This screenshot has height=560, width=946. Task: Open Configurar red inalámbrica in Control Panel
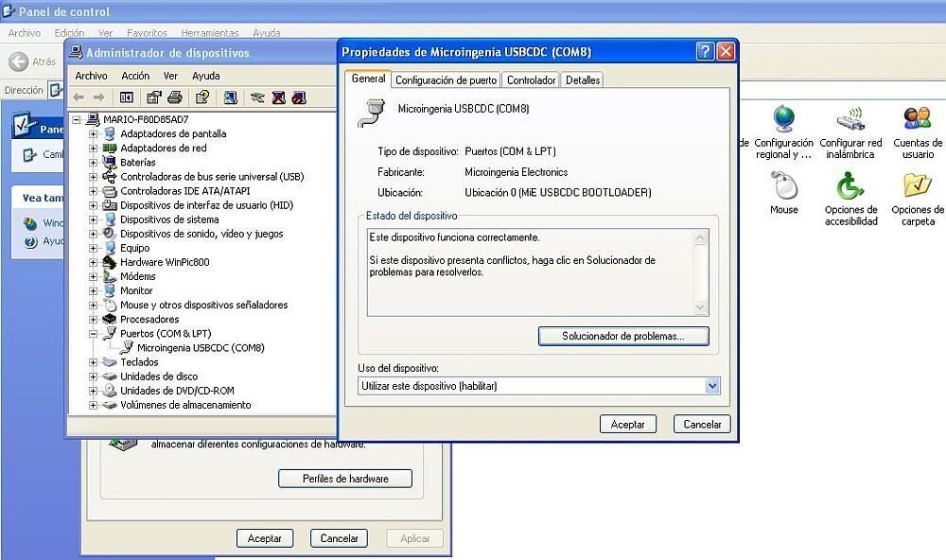(850, 132)
